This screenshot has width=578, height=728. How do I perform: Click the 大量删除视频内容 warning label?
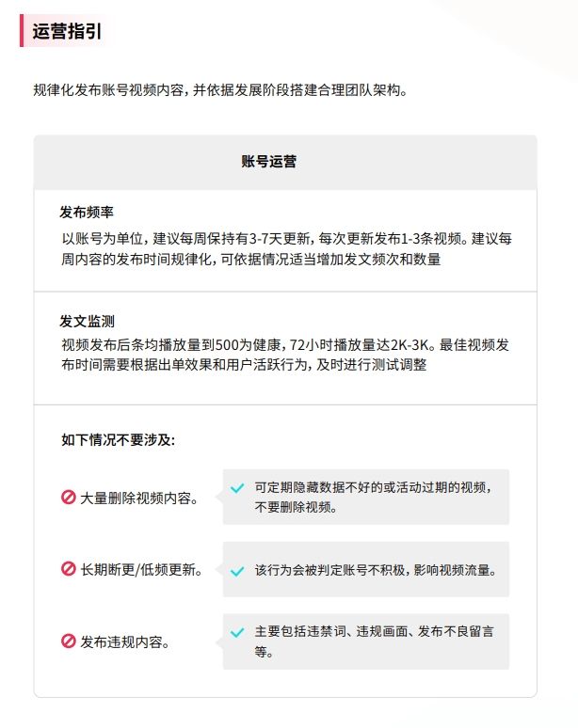pos(139,498)
